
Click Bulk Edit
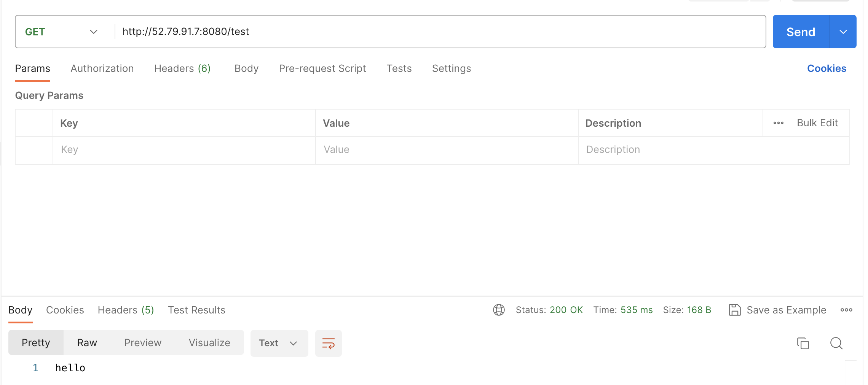pyautogui.click(x=817, y=123)
